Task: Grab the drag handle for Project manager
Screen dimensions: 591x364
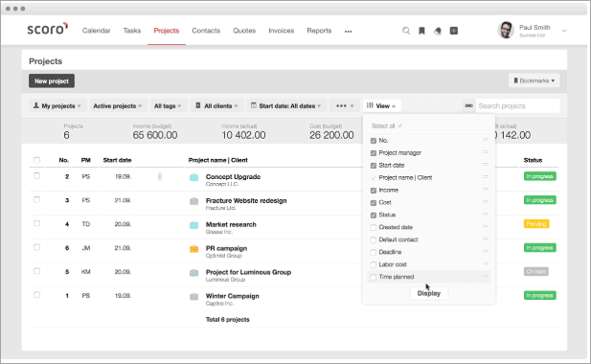Action: coord(486,152)
